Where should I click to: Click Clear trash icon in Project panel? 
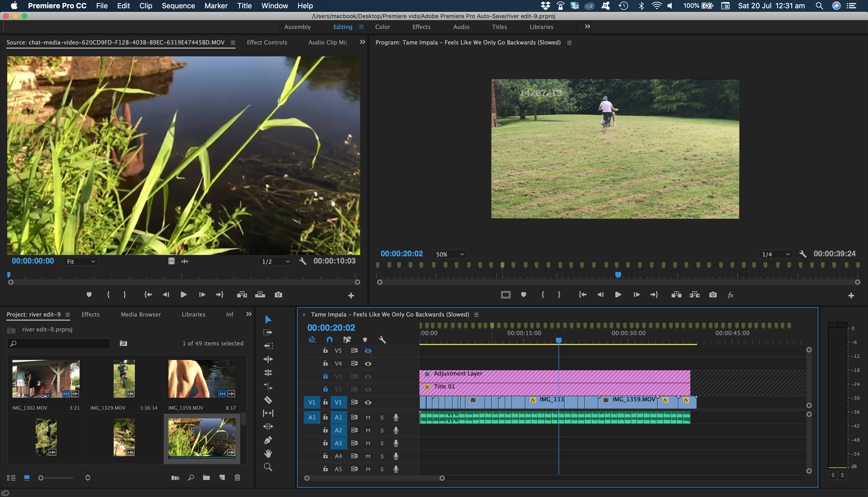pos(237,478)
